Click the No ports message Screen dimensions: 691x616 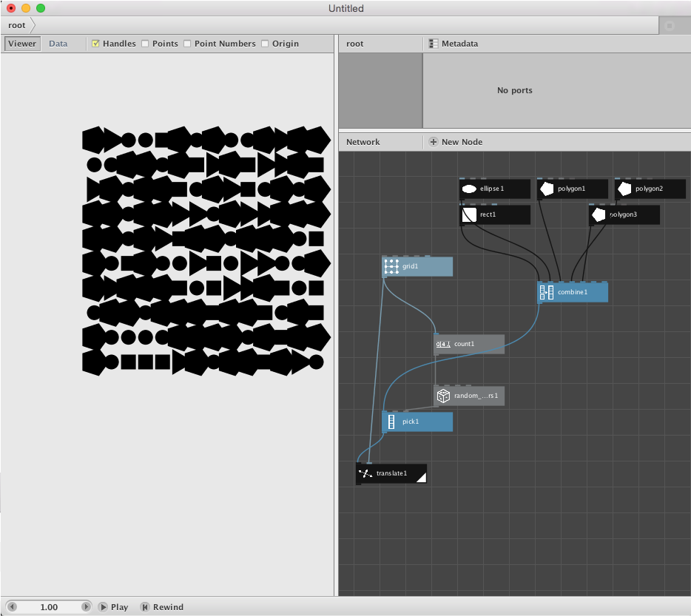[x=515, y=90]
